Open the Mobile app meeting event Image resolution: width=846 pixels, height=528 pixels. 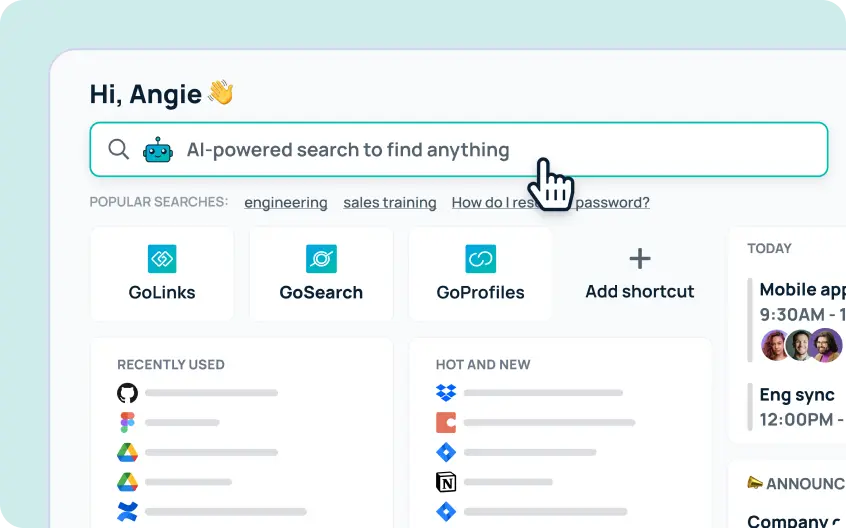pyautogui.click(x=796, y=320)
